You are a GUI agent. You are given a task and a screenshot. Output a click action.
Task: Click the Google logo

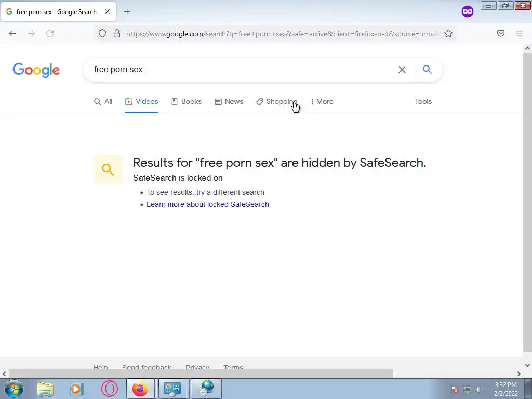[x=36, y=70]
